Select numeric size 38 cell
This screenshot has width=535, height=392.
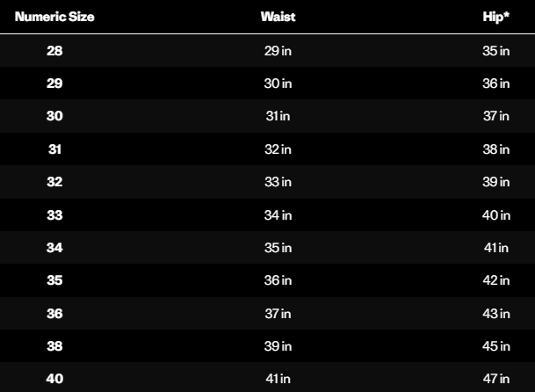click(x=54, y=346)
